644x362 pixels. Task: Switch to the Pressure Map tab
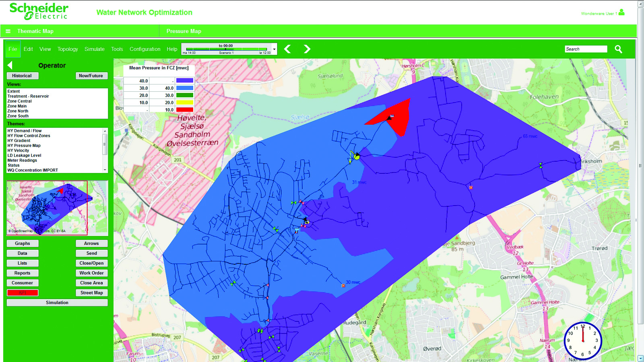184,31
